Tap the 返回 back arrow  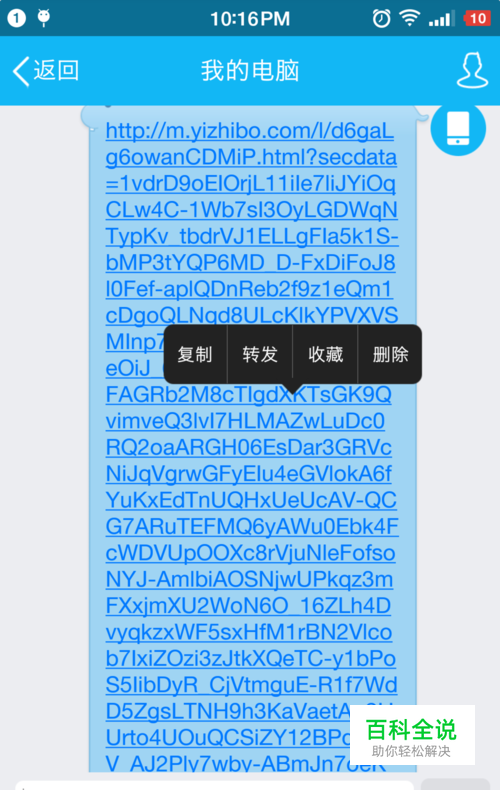point(21,71)
